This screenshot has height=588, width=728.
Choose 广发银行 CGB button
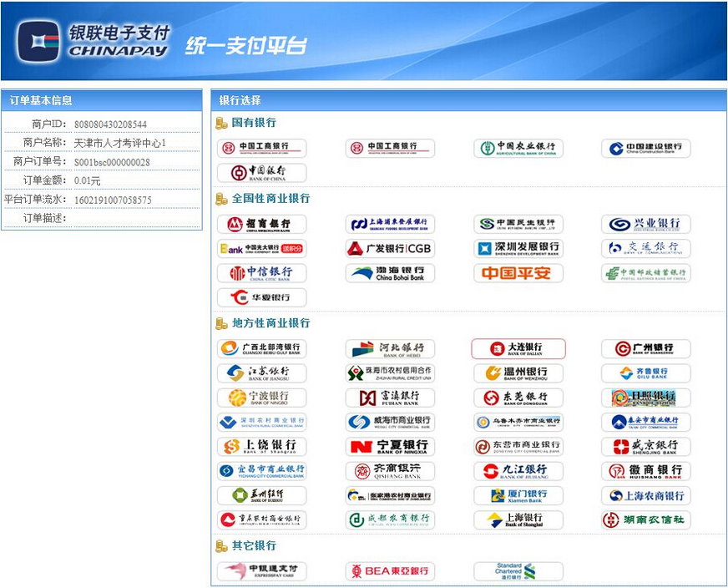point(390,249)
